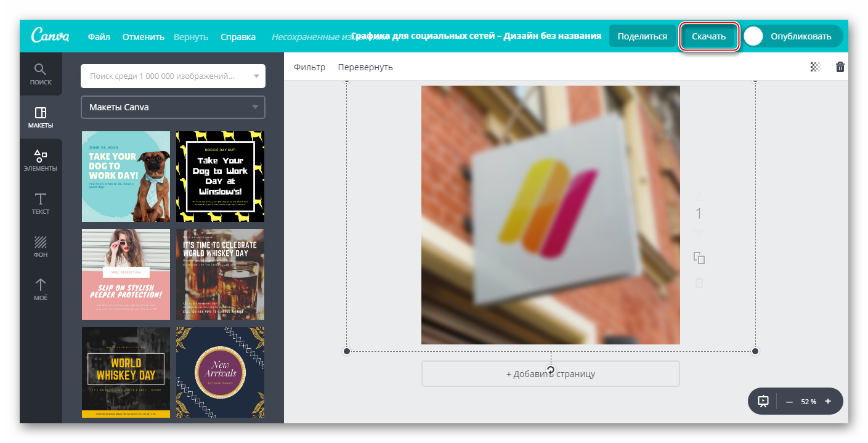This screenshot has height=443, width=868.
Task: Click the Поделиться share button
Action: pyautogui.click(x=642, y=36)
